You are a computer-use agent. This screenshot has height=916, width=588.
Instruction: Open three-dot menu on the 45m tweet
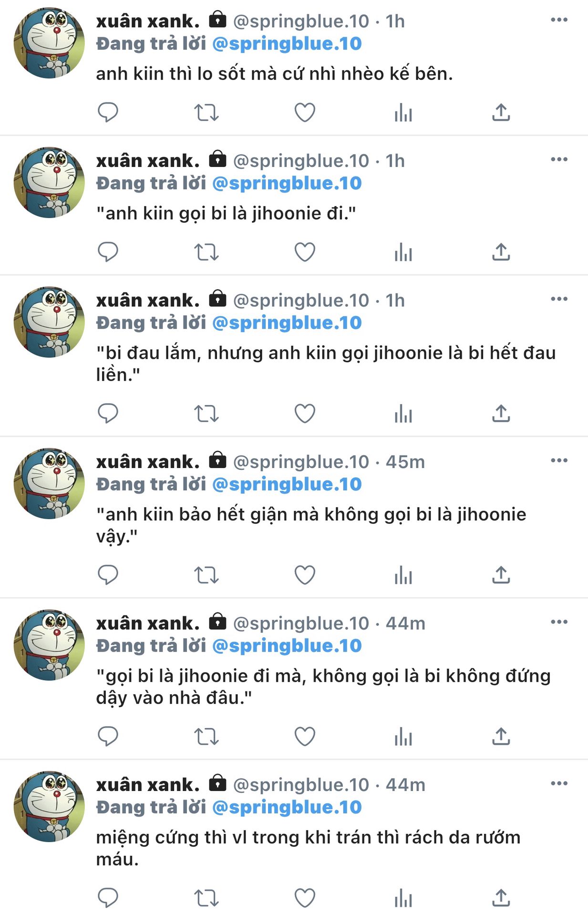pyautogui.click(x=559, y=460)
